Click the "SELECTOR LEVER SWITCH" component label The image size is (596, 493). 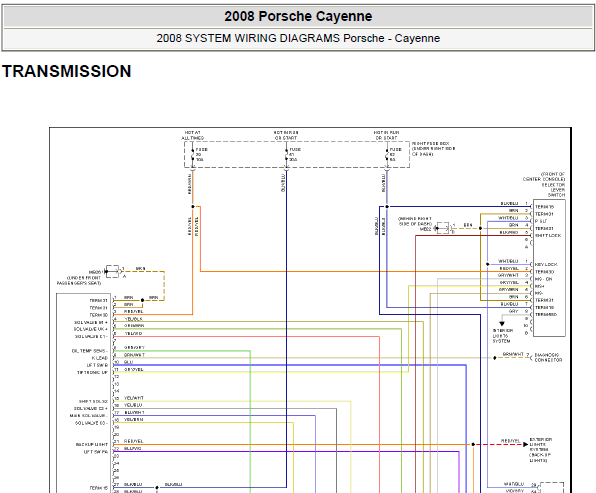553,190
